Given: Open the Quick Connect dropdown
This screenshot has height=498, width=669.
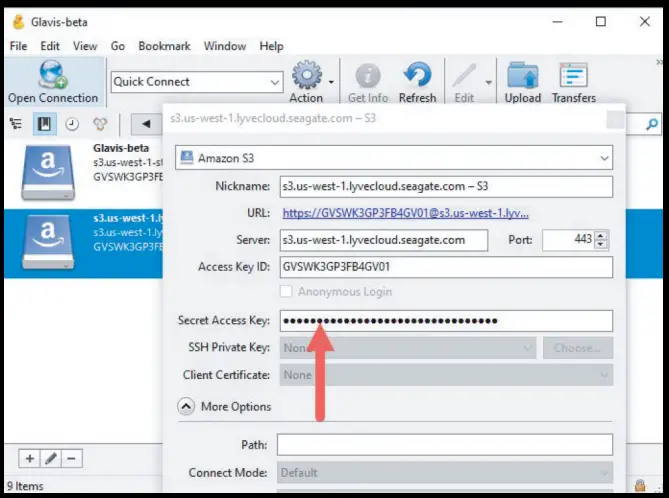Looking at the screenshot, I should point(275,82).
